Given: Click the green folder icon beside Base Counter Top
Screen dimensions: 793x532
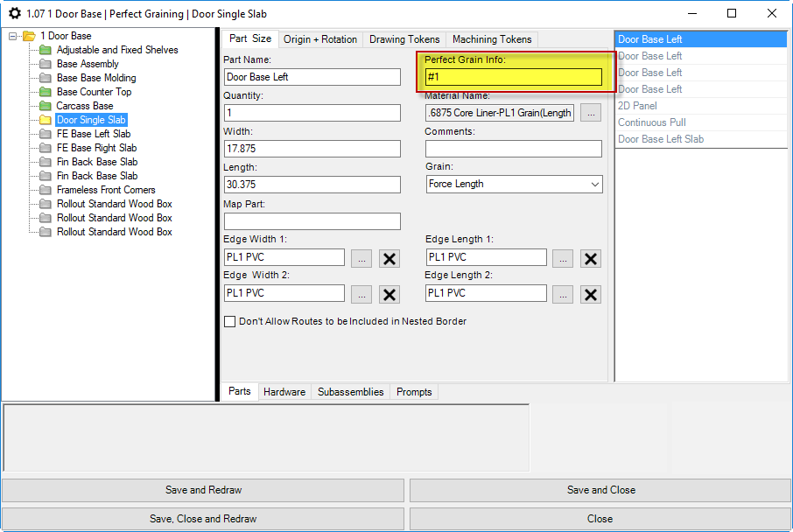Looking at the screenshot, I should tap(46, 92).
